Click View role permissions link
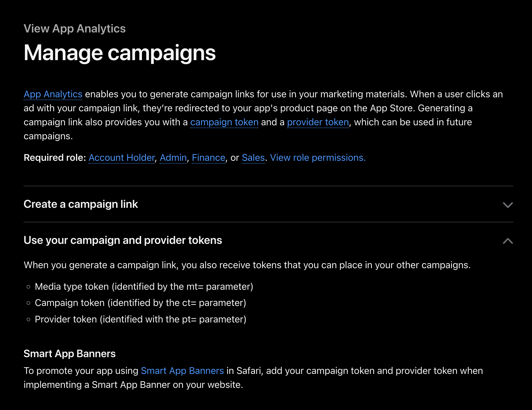 pos(318,158)
